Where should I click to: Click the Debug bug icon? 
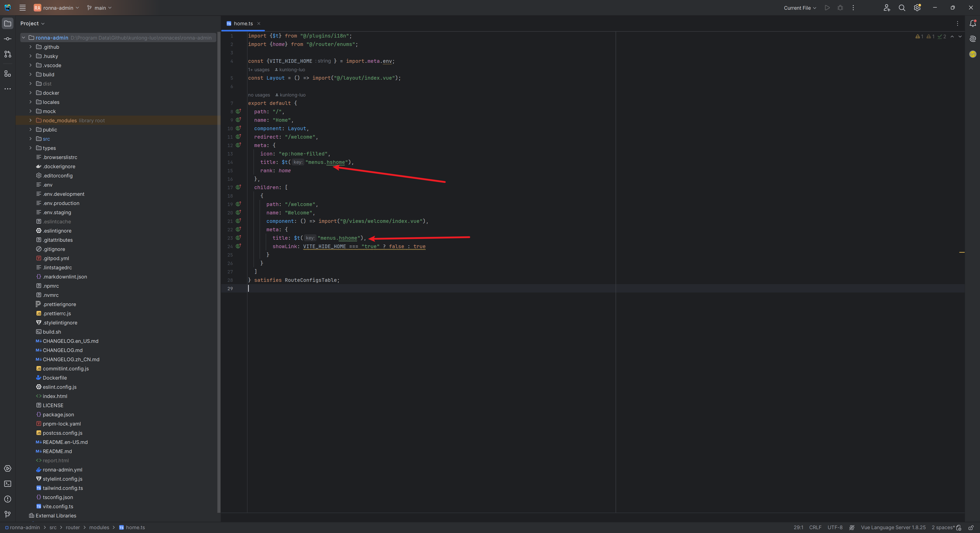click(x=840, y=8)
